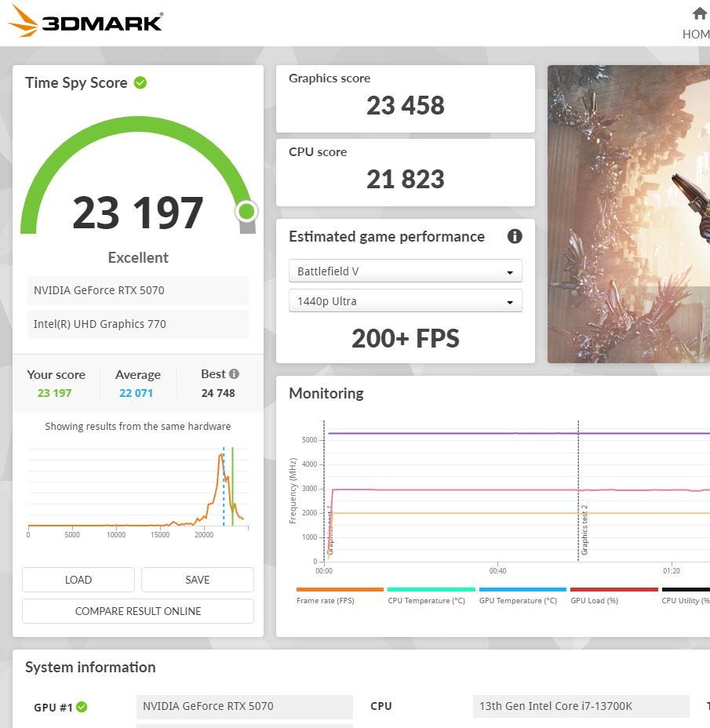Click the System information heading

click(x=90, y=667)
